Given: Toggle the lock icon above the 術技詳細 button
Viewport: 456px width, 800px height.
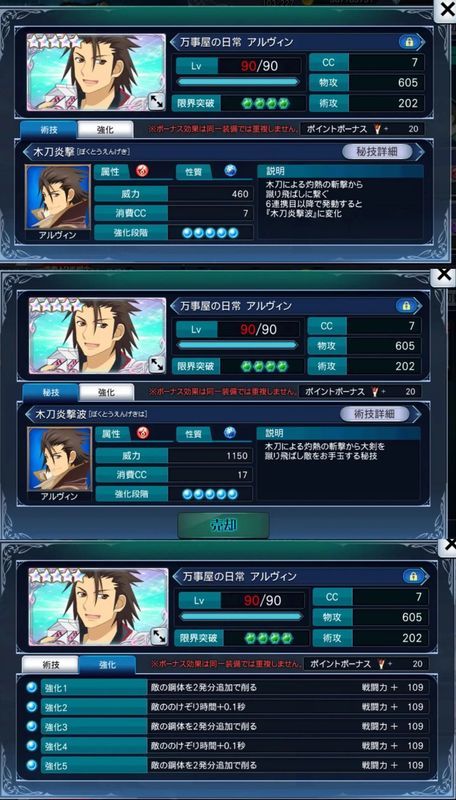Looking at the screenshot, I should pos(407,306).
